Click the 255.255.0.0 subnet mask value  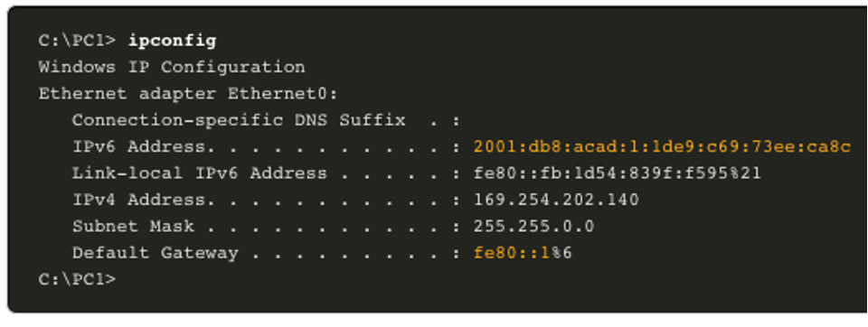pos(534,227)
